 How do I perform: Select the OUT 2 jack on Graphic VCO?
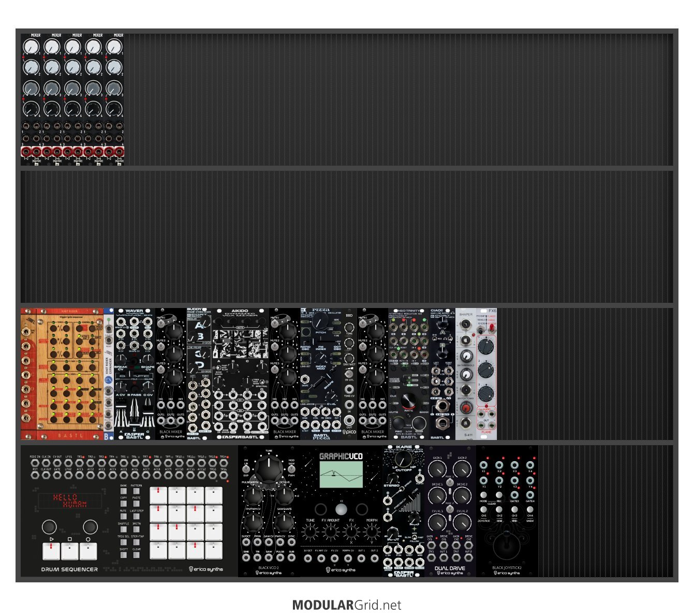tap(374, 558)
